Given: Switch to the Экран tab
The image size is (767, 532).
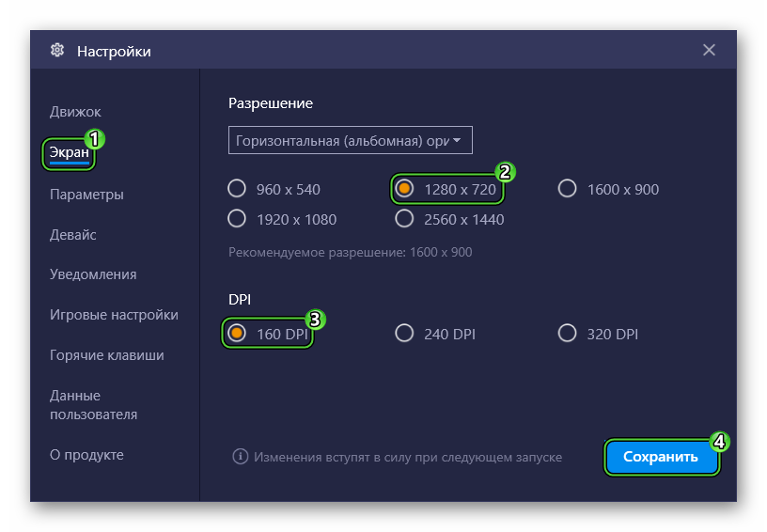Looking at the screenshot, I should [x=70, y=152].
